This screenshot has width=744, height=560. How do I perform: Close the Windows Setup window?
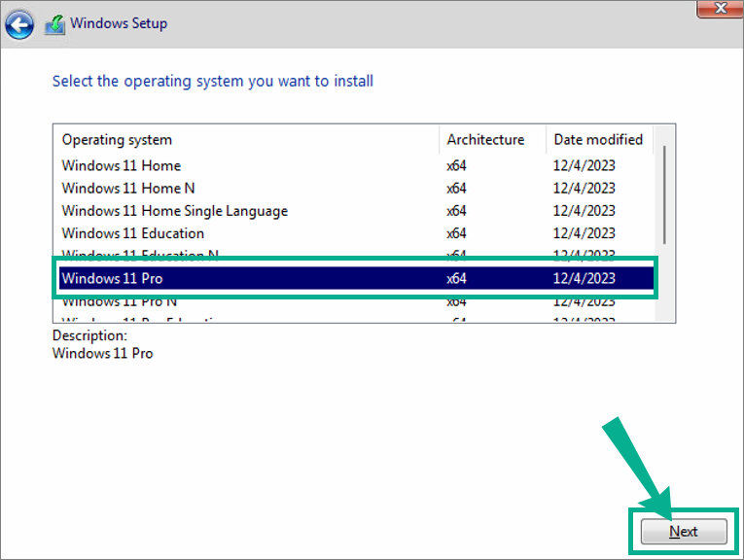click(720, 8)
